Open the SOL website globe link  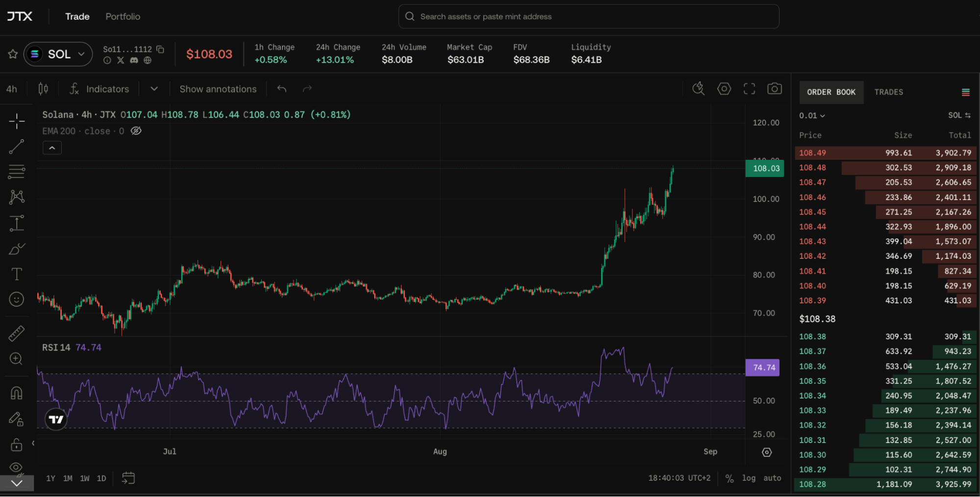(148, 60)
